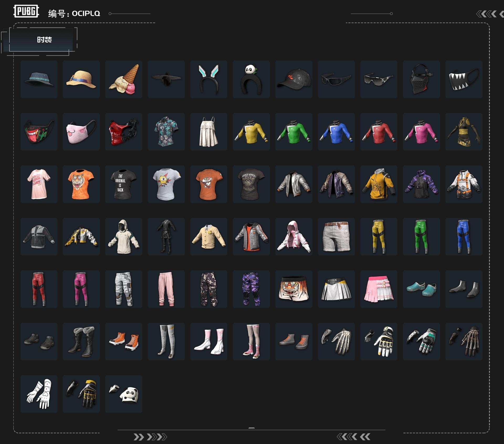Select the cream cardigan sweater
Screen dimensions: 504x444
click(209, 237)
